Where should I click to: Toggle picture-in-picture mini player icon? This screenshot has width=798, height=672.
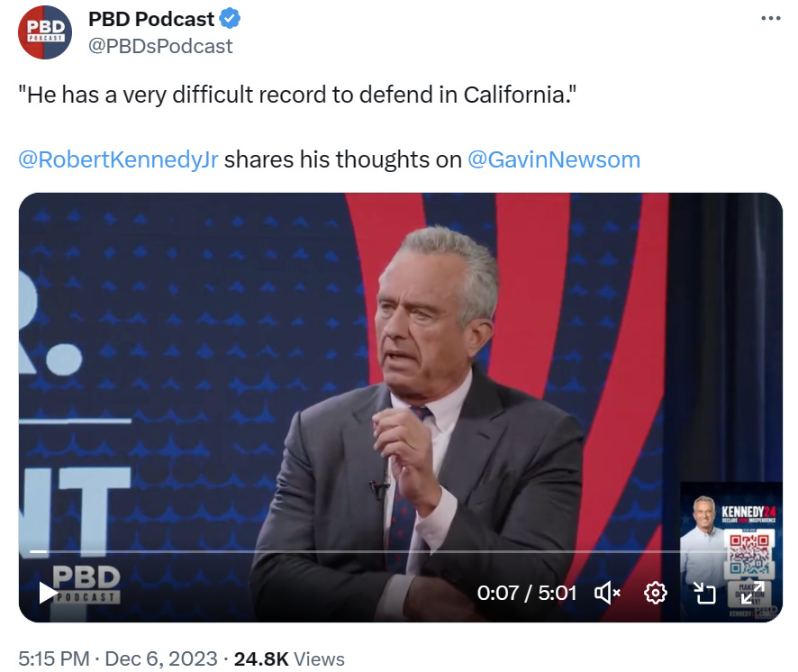click(x=705, y=593)
